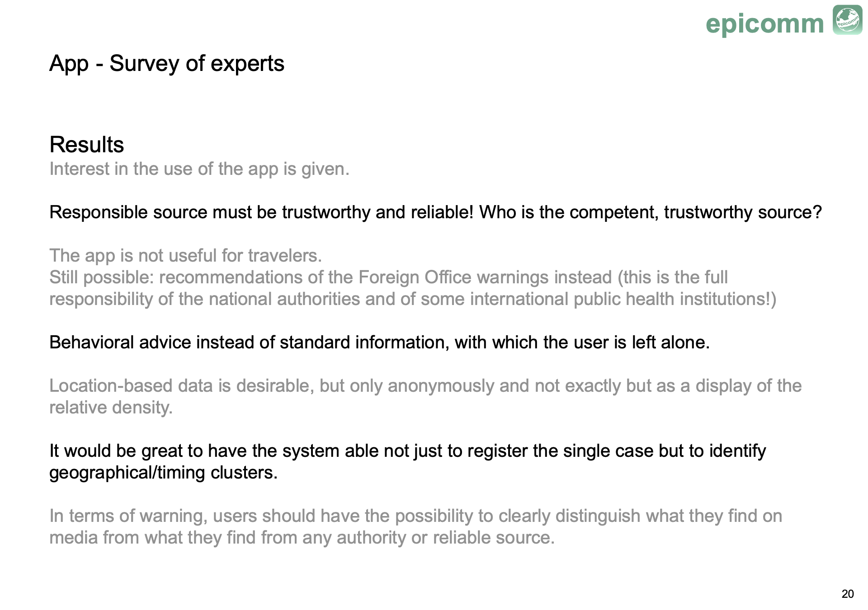Click the "Who is the competent, trustworthy source?" question
868x610 pixels.
[x=650, y=212]
